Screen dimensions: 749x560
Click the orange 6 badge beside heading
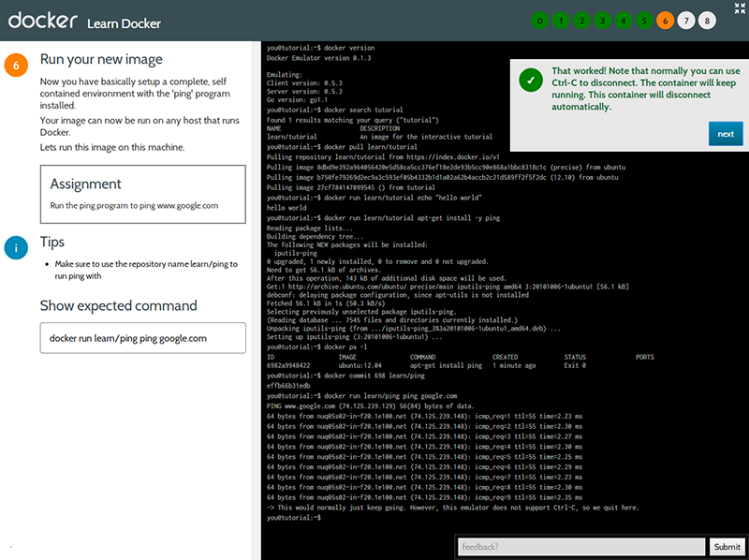coord(16,65)
